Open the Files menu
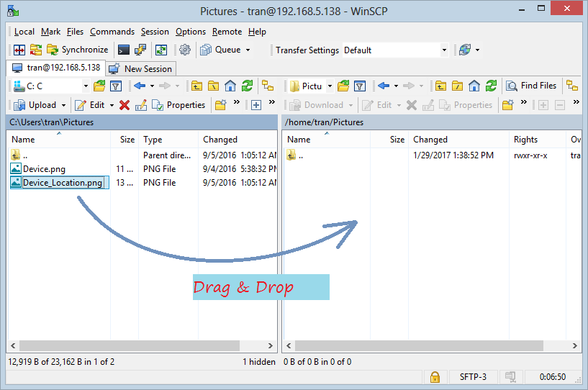The height and width of the screenshot is (390, 588). pyautogui.click(x=75, y=32)
